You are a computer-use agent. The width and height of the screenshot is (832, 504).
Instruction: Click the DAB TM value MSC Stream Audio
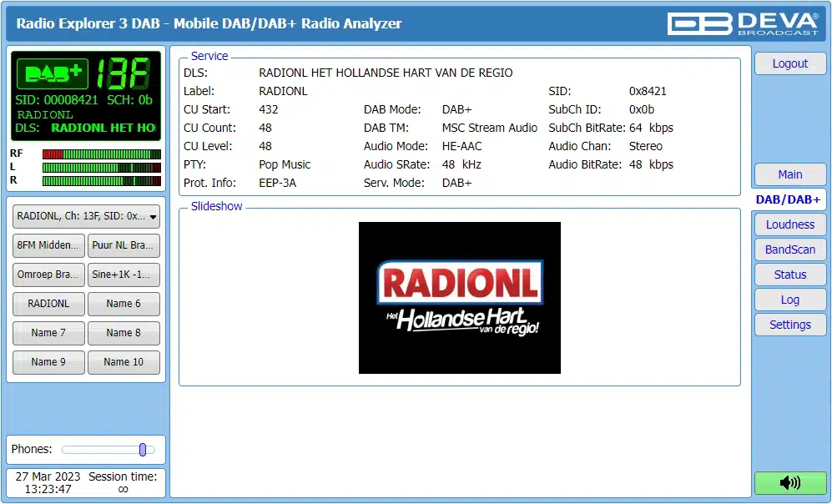[489, 128]
